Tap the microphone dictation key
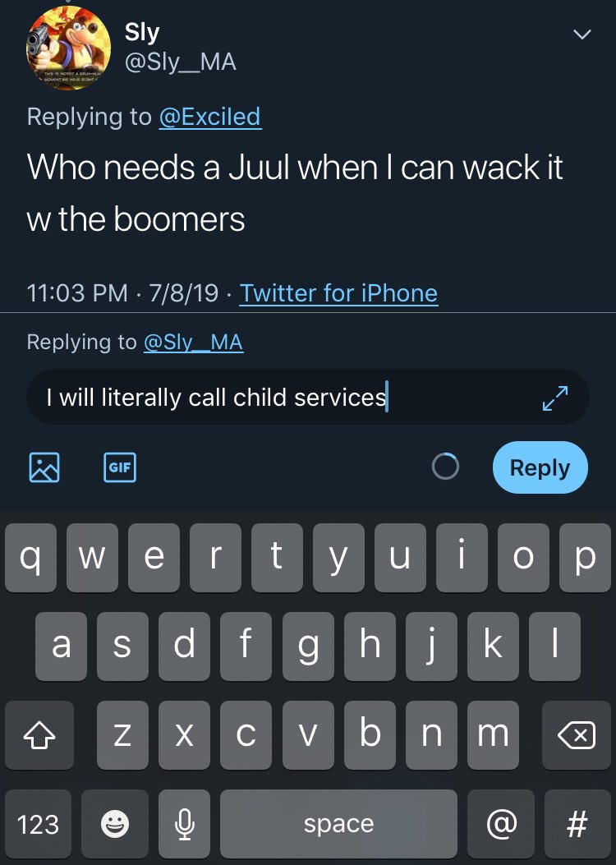Viewport: 616px width, 865px height. click(x=184, y=824)
